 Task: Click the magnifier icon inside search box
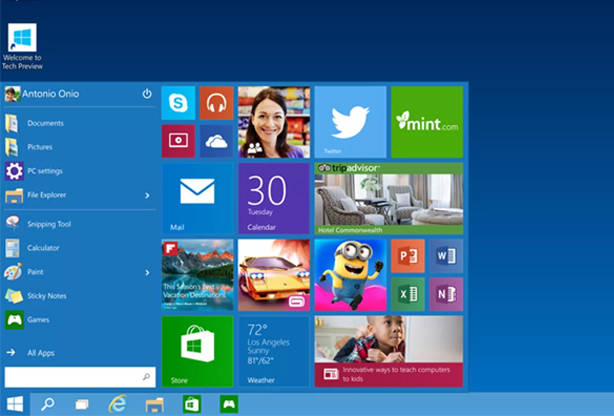[146, 377]
